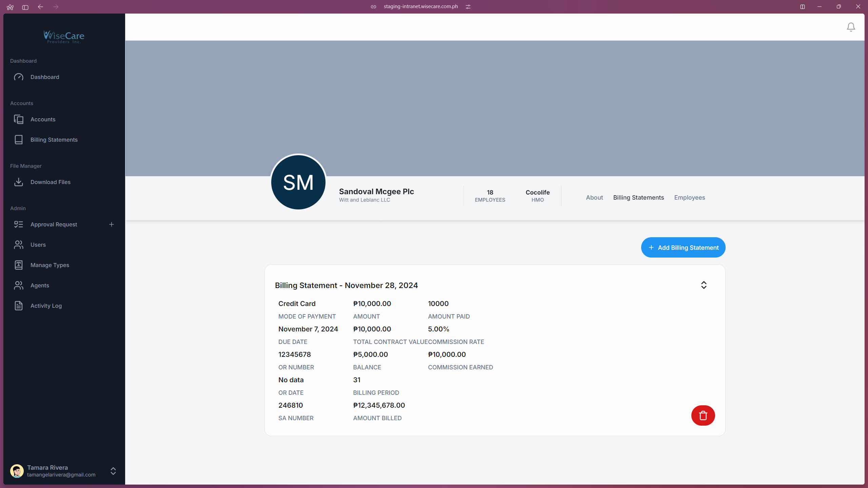The image size is (868, 488).
Task: Open the Manage Types icon
Action: [x=19, y=265]
